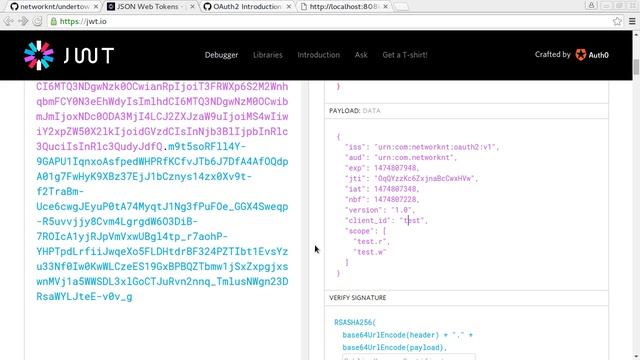Click the Chrome user profile icon

[591, 6]
